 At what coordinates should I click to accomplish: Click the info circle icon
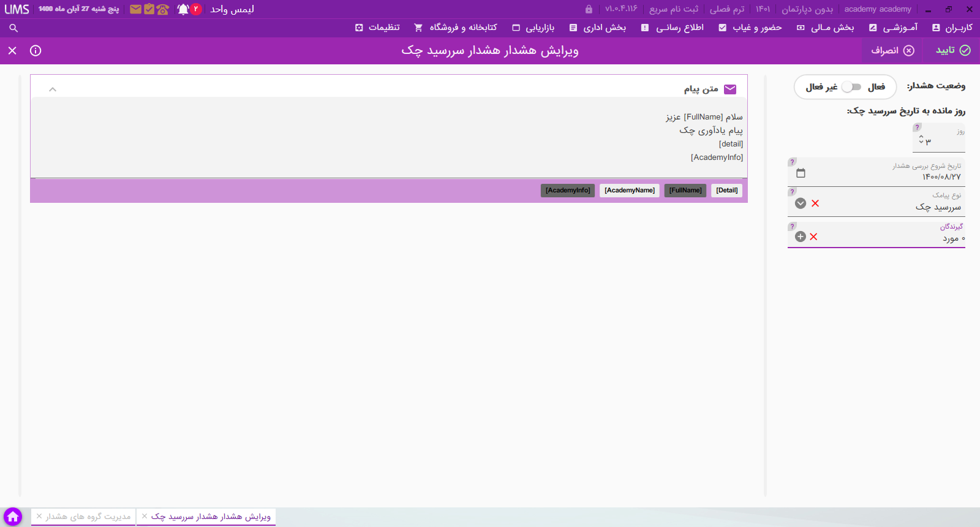(36, 50)
